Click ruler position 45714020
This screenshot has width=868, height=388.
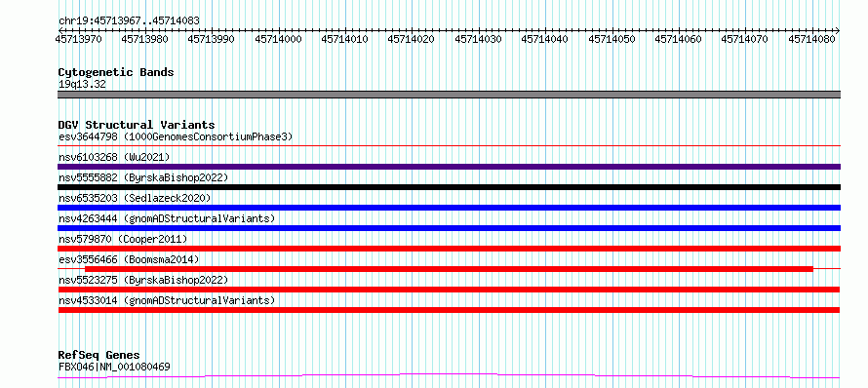click(411, 39)
